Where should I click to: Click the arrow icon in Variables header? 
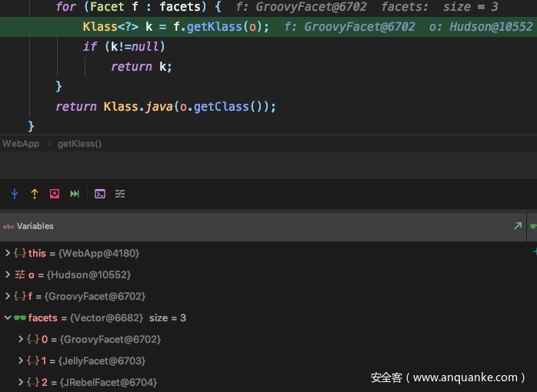tap(518, 226)
